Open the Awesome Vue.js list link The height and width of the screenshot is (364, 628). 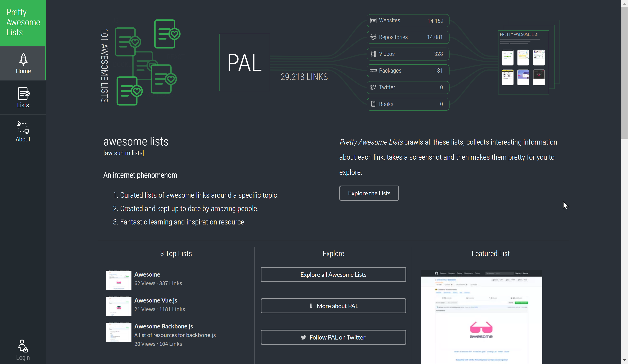pyautogui.click(x=156, y=300)
